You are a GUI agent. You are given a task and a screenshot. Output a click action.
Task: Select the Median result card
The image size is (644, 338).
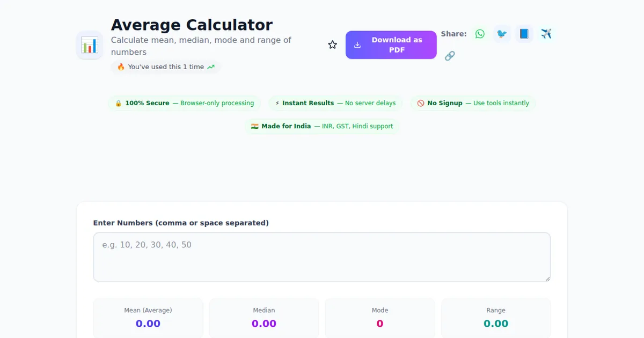[x=264, y=318]
